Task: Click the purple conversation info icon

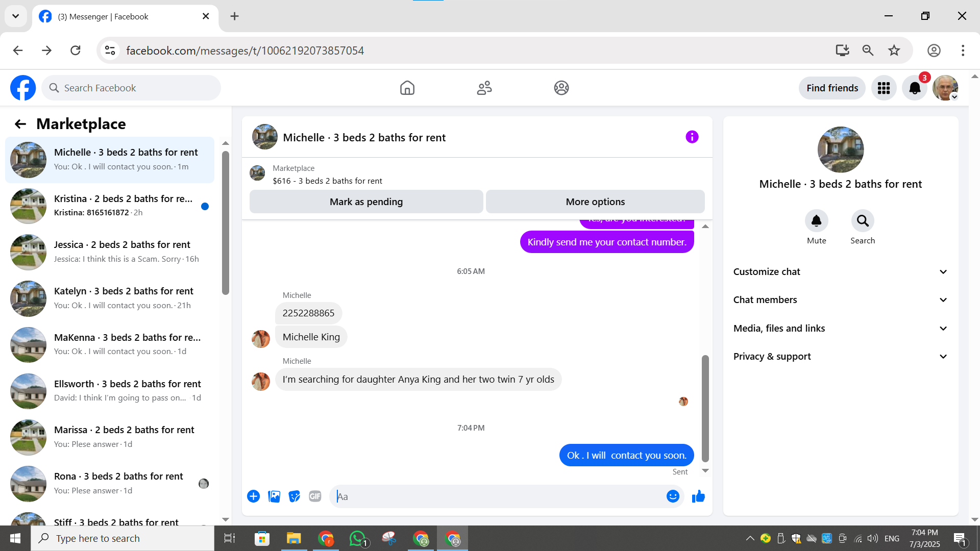Action: click(692, 137)
